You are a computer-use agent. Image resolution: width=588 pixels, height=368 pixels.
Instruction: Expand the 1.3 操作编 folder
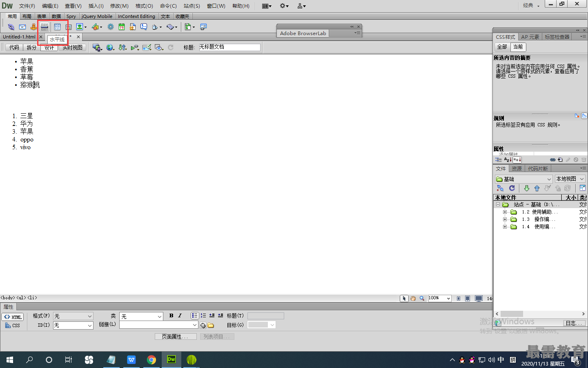(505, 220)
